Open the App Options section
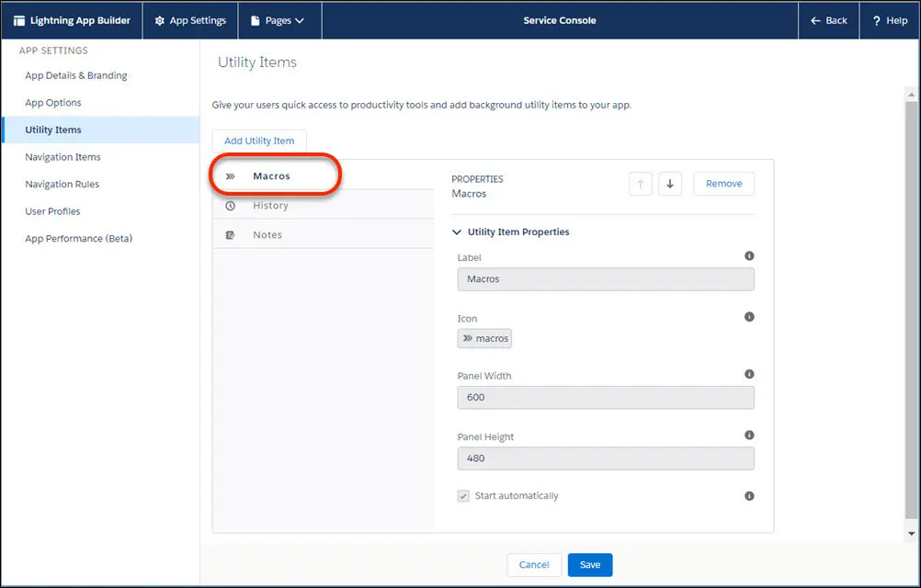 (53, 103)
